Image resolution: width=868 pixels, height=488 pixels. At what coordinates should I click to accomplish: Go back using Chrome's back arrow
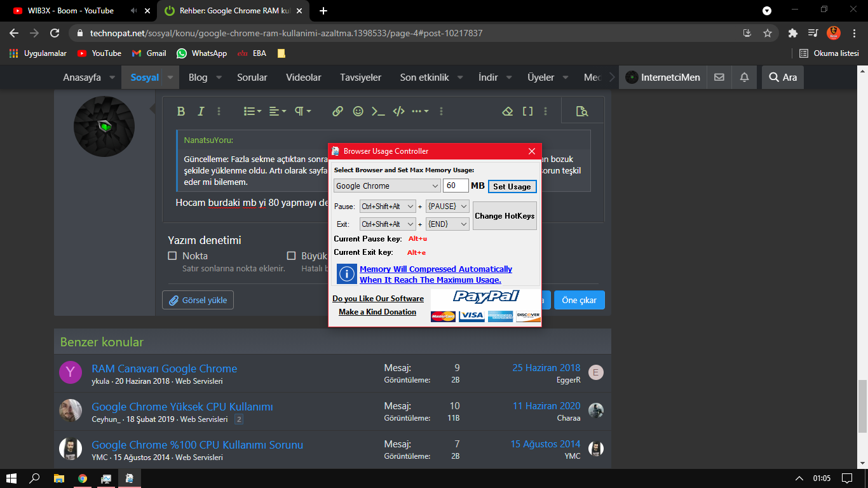coord(14,33)
